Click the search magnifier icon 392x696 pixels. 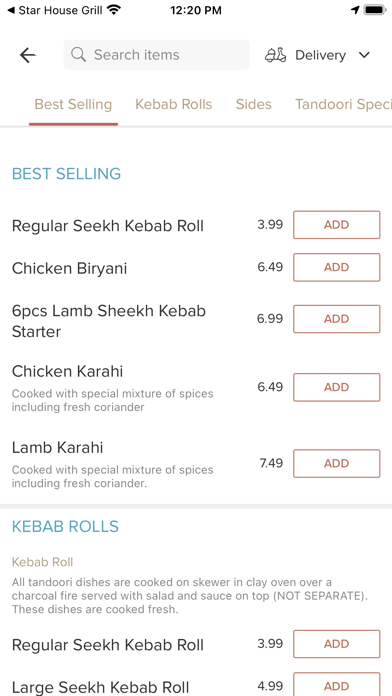(x=78, y=55)
